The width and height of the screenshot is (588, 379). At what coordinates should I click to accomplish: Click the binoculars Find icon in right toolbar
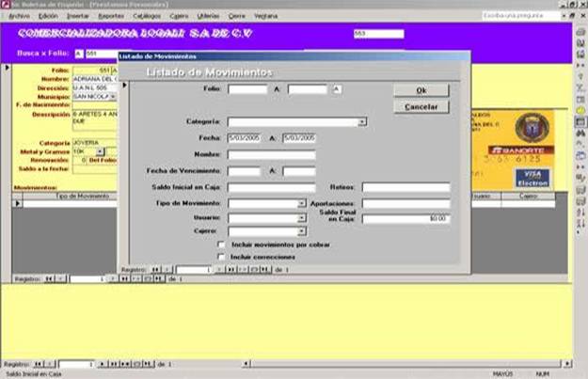(x=580, y=134)
